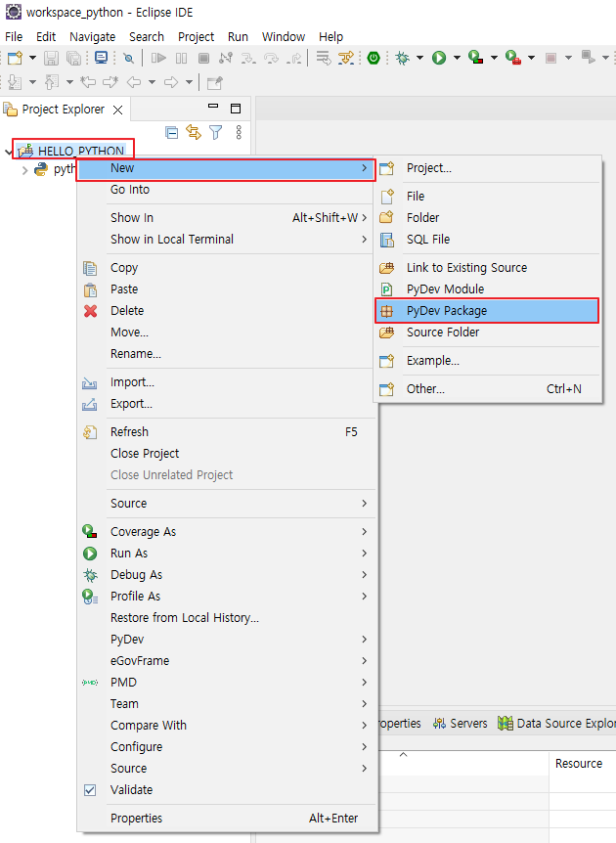Open the File menu

(14, 36)
